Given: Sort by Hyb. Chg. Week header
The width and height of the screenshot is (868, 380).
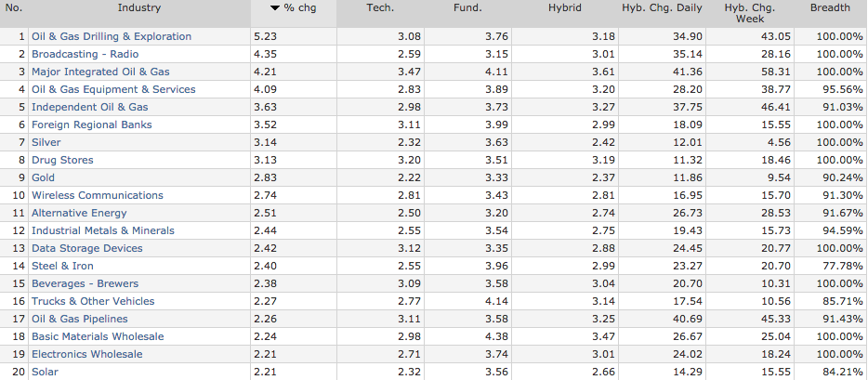Looking at the screenshot, I should pos(750,13).
